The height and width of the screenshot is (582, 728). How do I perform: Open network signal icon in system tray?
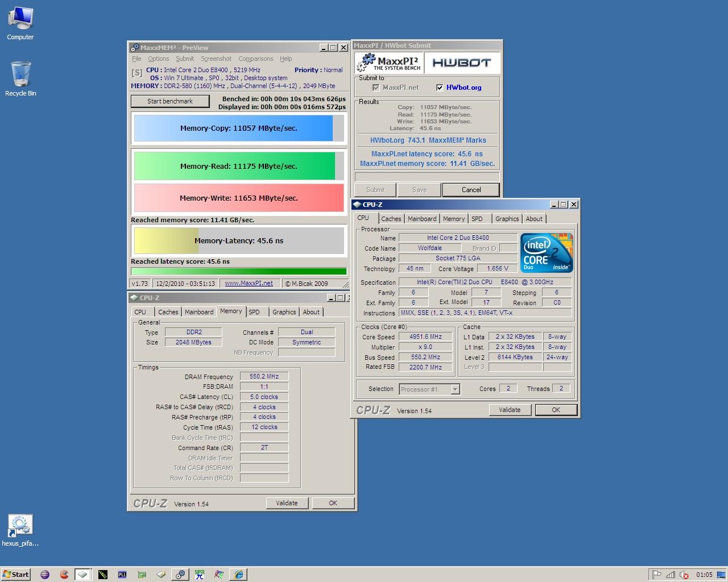(671, 575)
